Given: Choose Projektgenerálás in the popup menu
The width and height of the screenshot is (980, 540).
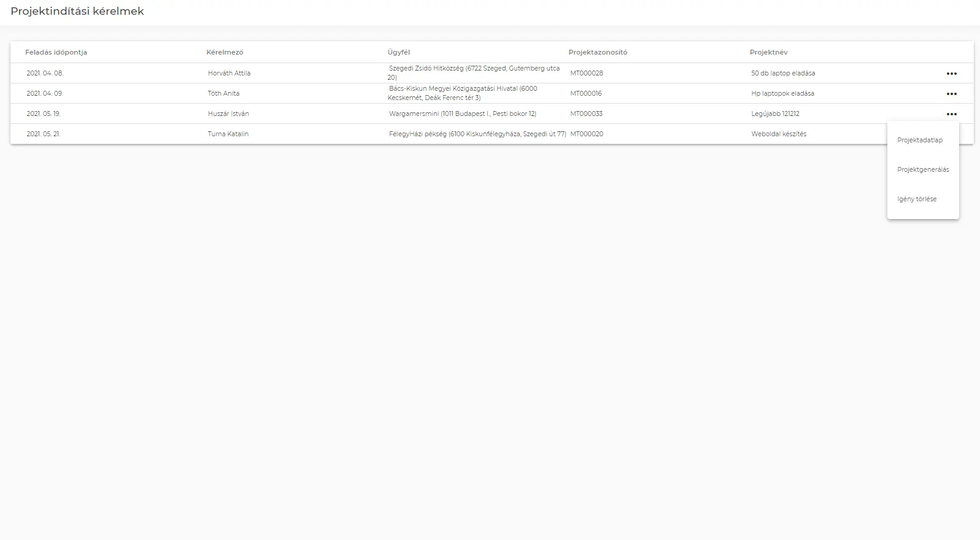Looking at the screenshot, I should click(922, 170).
